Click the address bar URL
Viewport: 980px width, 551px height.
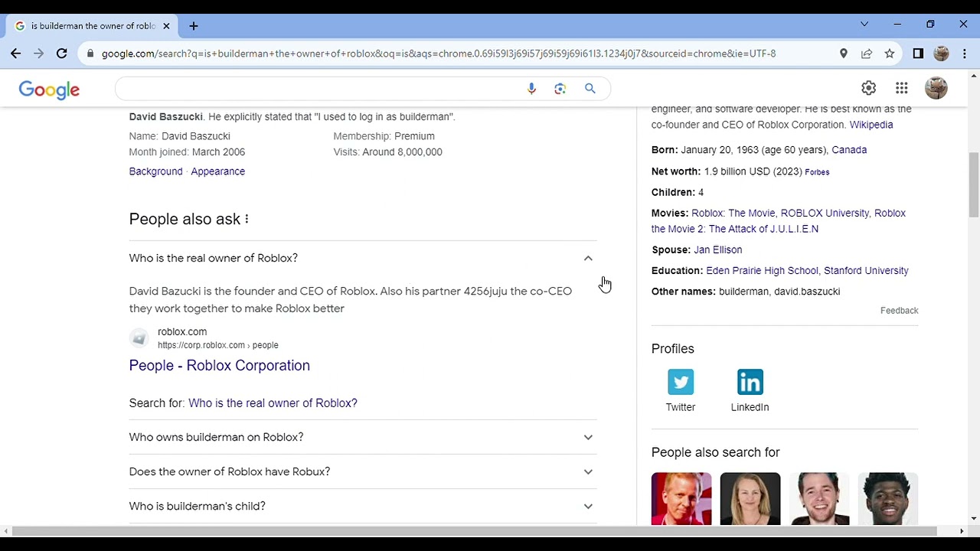(439, 54)
